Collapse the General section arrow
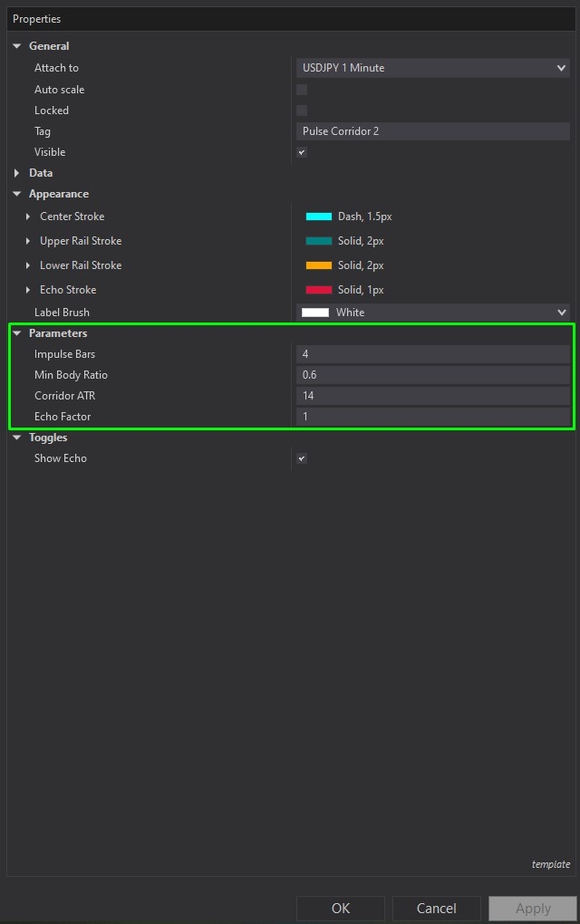This screenshot has height=924, width=580. [x=16, y=46]
